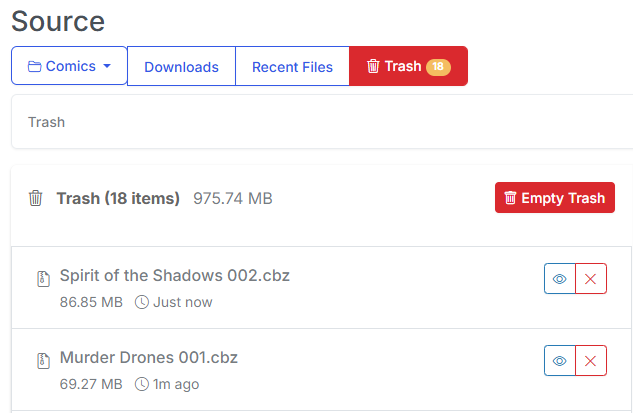Image resolution: width=633 pixels, height=413 pixels.
Task: Click the trash bin icon beside Trash heading
Action: (36, 198)
